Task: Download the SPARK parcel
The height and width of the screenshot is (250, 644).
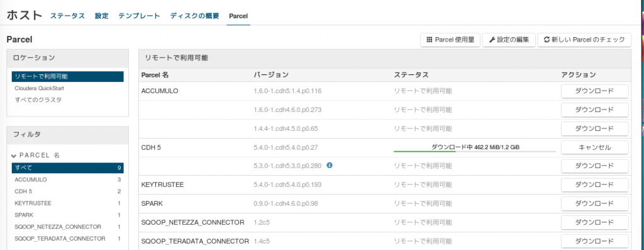Action: pos(595,203)
